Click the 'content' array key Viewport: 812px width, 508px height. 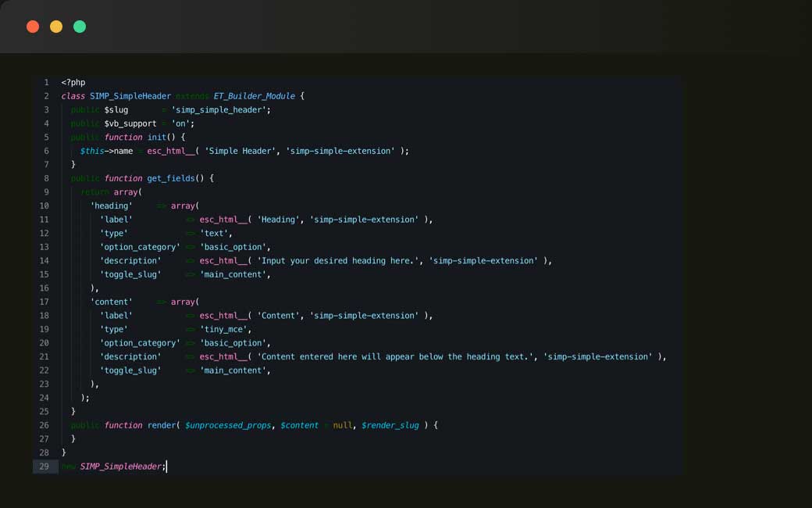point(112,302)
